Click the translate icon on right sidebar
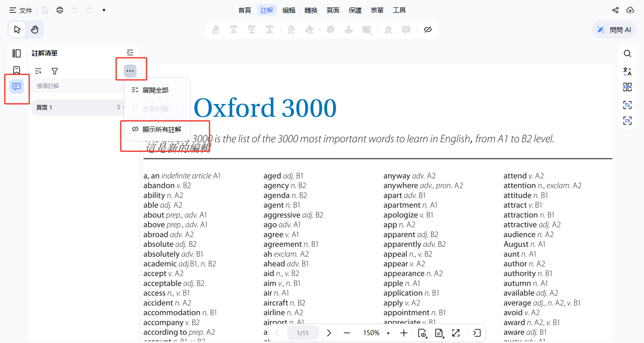The width and height of the screenshot is (644, 343). pos(627,71)
